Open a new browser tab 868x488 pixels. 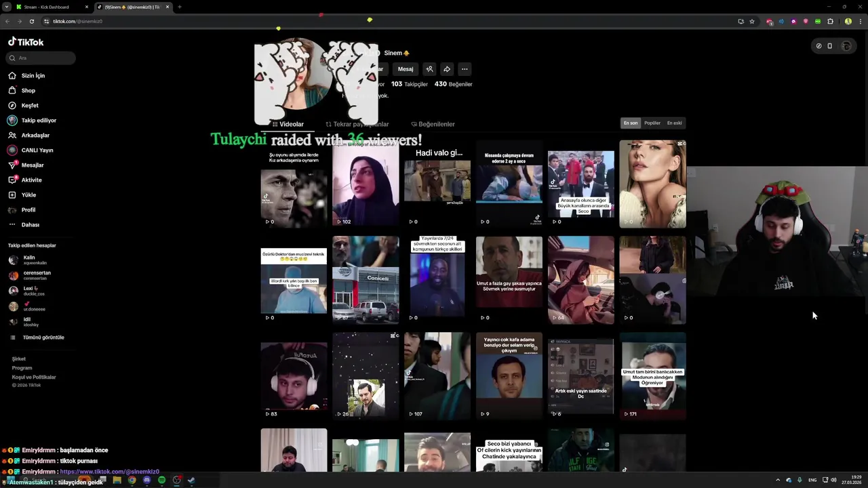(180, 7)
